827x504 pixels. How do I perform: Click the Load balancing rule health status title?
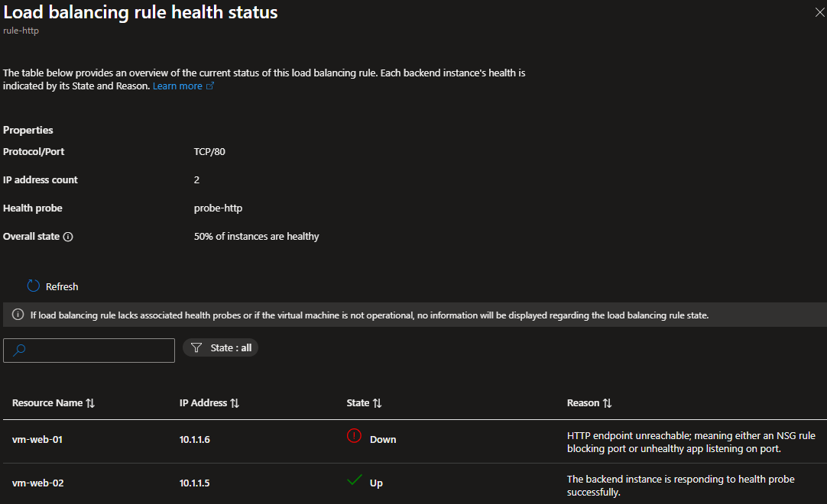141,12
